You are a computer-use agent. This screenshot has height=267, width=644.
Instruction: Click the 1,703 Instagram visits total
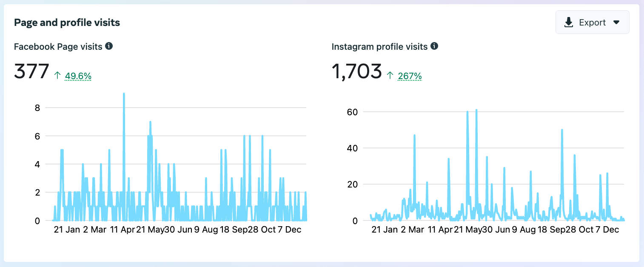(x=356, y=71)
